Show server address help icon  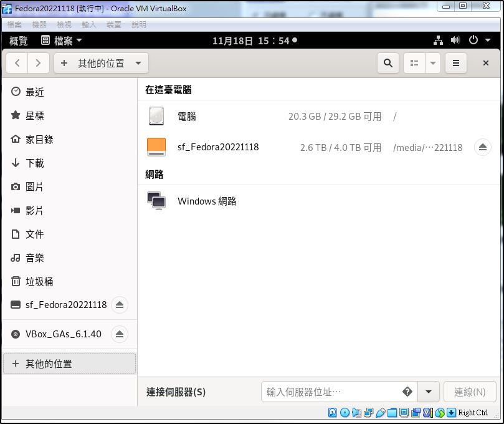(407, 392)
